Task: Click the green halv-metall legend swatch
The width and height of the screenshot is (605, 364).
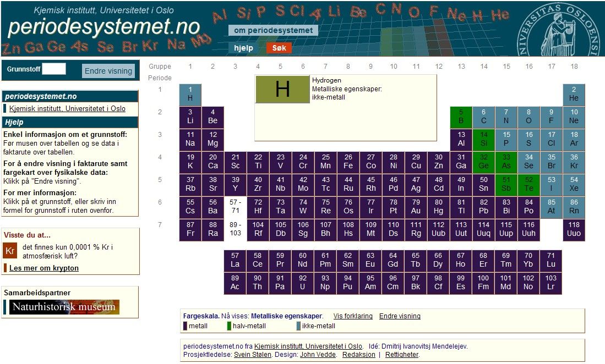Action: pos(229,326)
